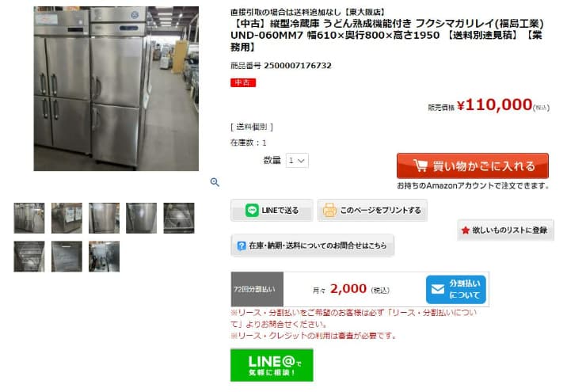The width and height of the screenshot is (586, 392).
Task: Select the third thumbnail in top row
Action: tap(105, 219)
